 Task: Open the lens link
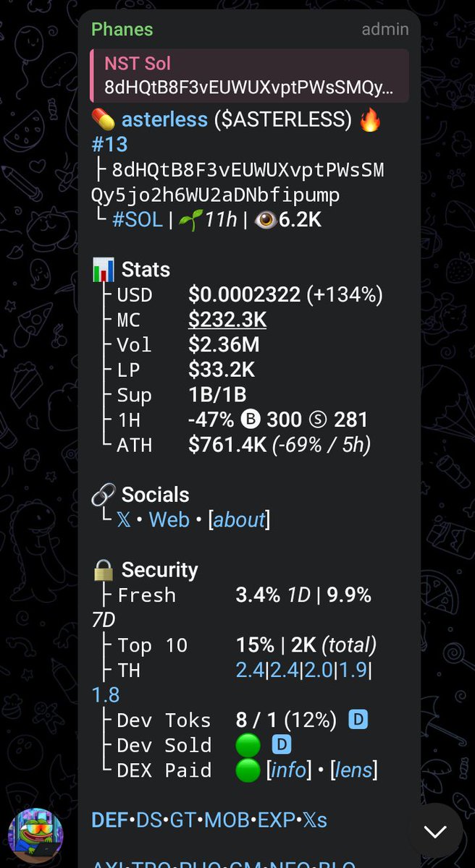click(x=354, y=770)
